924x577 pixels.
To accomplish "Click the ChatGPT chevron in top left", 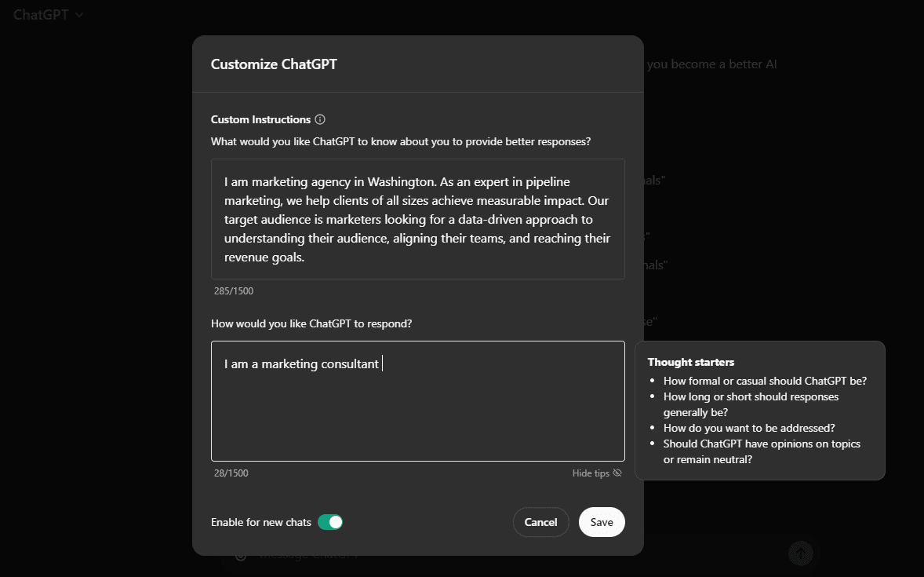I will [x=78, y=14].
